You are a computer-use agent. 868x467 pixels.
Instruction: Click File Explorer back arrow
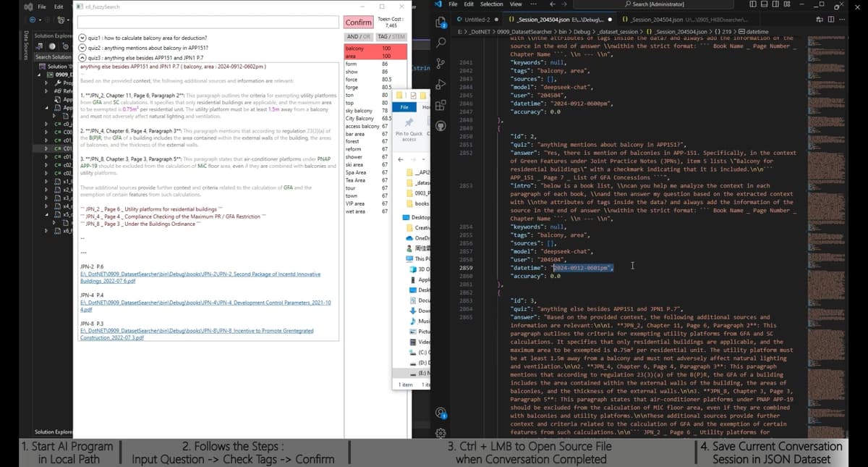(x=401, y=159)
